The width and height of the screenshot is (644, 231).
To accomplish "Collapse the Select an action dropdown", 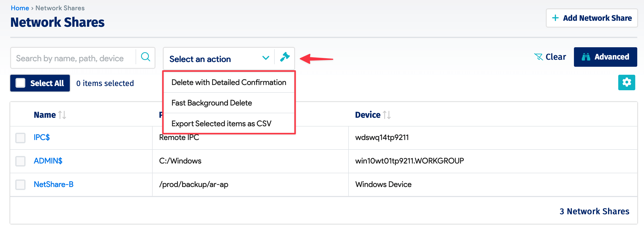I will [x=265, y=58].
